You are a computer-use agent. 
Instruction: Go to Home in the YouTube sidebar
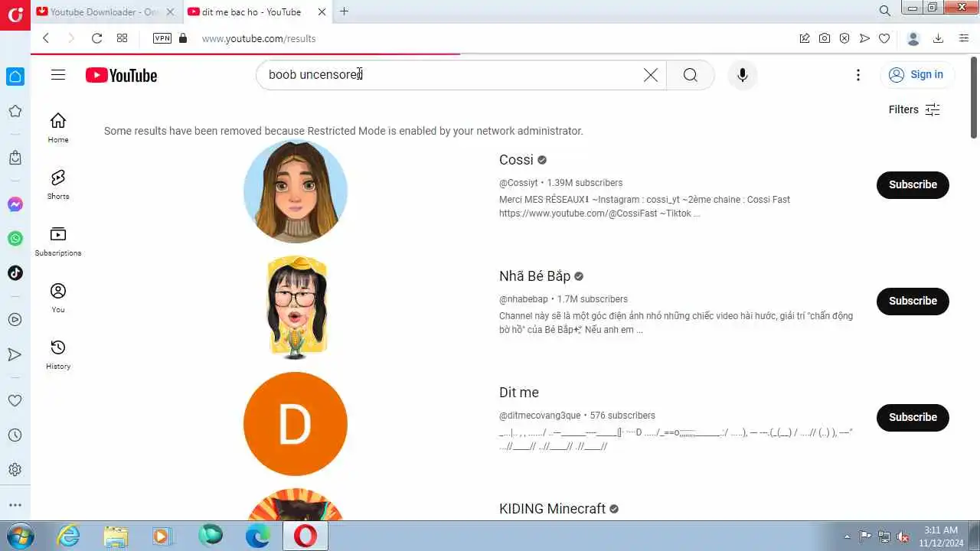coord(58,127)
